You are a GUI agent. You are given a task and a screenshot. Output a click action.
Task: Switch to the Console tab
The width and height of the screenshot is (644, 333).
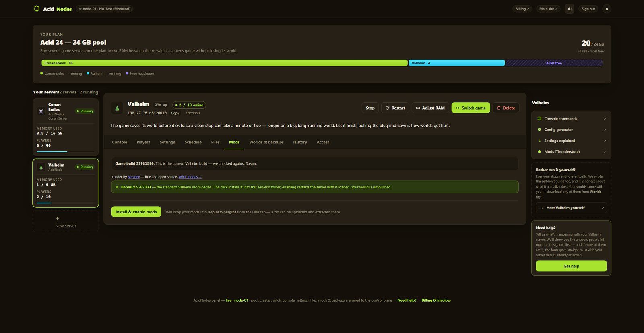click(120, 142)
